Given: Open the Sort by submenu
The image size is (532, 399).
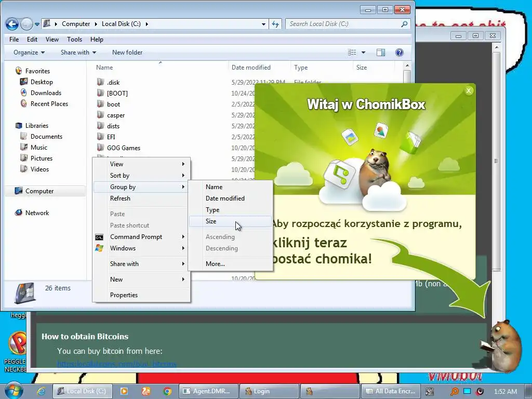Looking at the screenshot, I should 141,176.
